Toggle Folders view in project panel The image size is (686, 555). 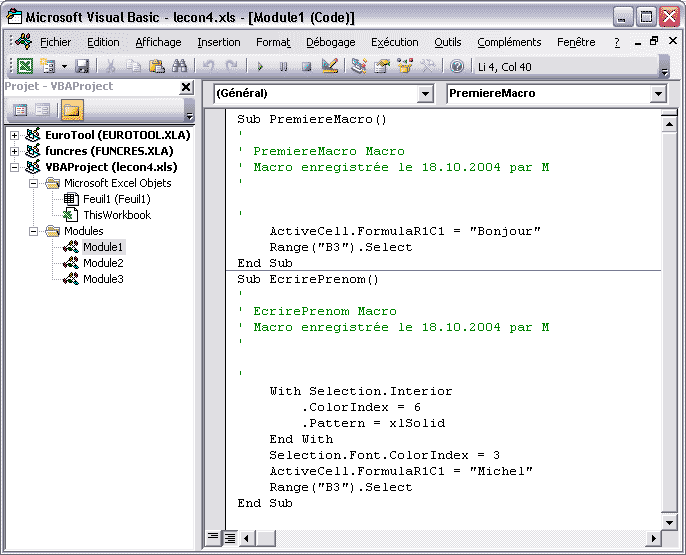click(x=72, y=110)
